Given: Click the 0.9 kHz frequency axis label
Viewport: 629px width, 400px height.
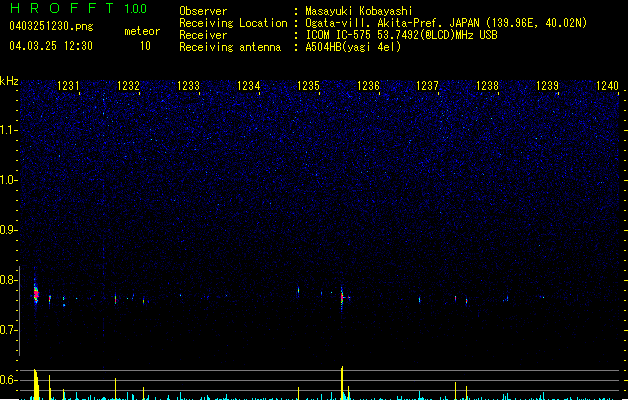Looking at the screenshot, I should coord(9,230).
